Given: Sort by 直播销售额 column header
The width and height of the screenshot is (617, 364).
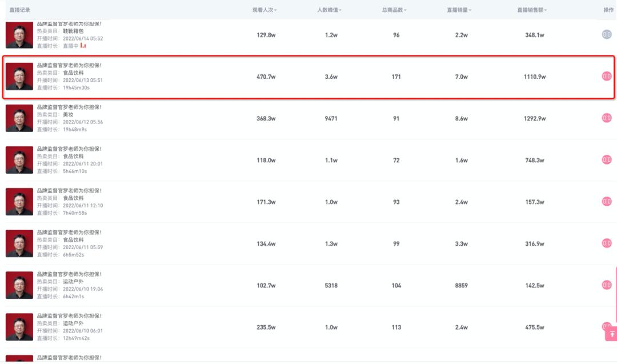Looking at the screenshot, I should (532, 10).
